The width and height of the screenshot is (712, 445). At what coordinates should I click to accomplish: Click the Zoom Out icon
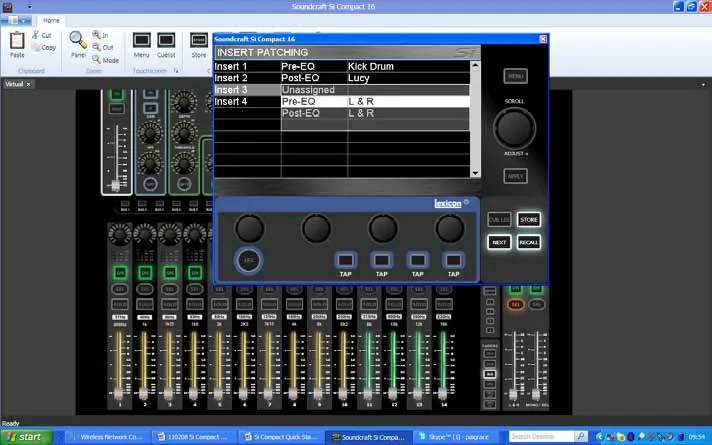[x=96, y=47]
